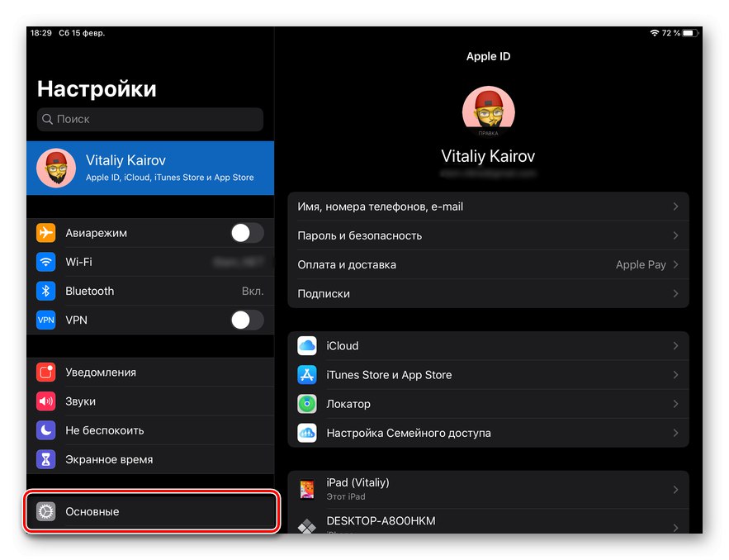This screenshot has height=560, width=729.
Task: Open Уведомления settings in sidebar
Action: pos(150,372)
